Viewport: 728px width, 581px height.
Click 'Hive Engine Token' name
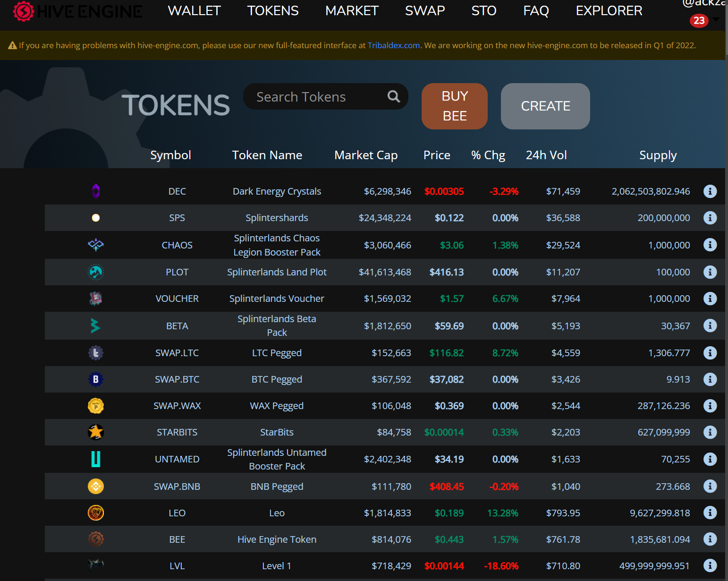tap(277, 539)
